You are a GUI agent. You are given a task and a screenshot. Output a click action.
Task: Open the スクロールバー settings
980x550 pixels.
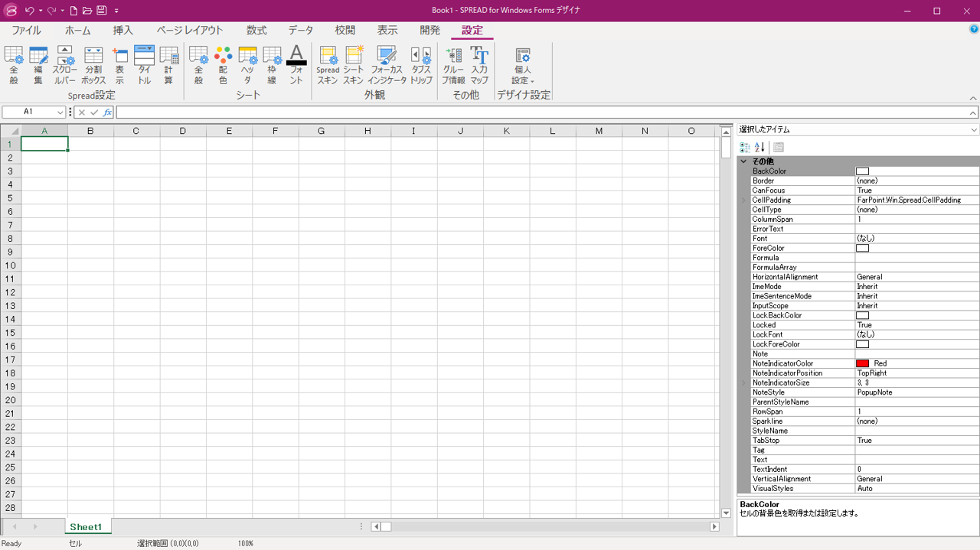[x=64, y=65]
